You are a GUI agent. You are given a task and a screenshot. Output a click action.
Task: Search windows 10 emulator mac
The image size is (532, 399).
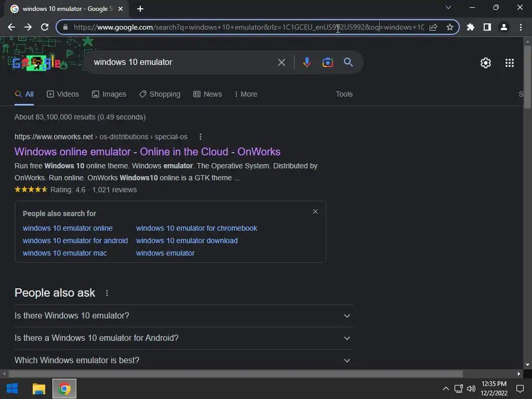pos(65,253)
